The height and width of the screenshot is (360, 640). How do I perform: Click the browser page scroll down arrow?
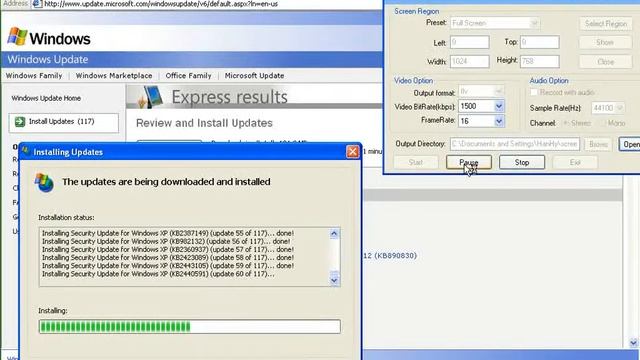coord(633,343)
